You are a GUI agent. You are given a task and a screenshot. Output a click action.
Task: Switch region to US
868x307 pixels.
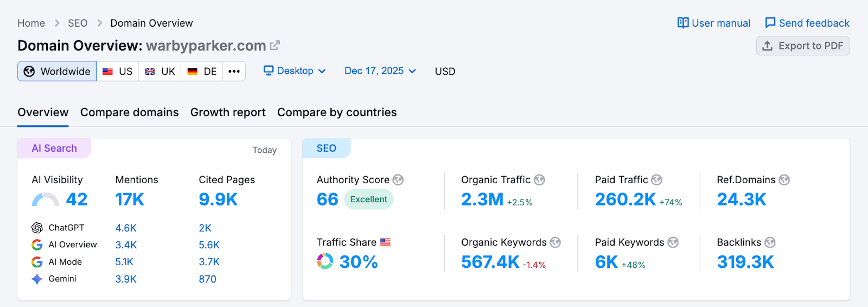click(x=118, y=71)
